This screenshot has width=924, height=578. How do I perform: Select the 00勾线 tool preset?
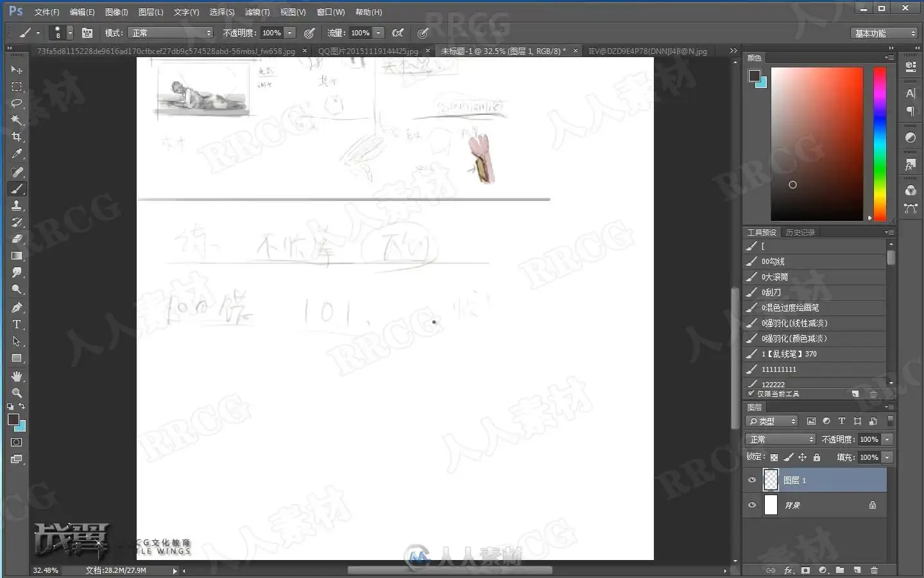click(x=815, y=261)
